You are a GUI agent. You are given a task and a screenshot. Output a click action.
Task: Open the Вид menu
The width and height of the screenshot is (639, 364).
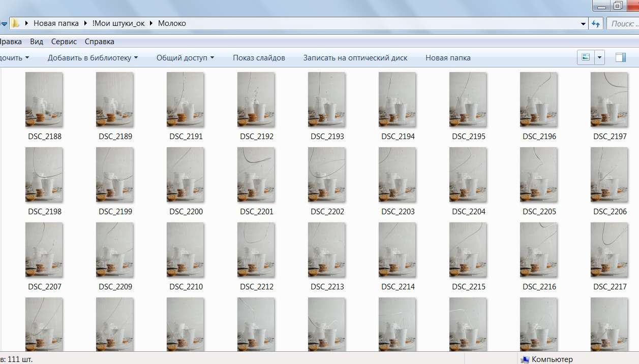pyautogui.click(x=37, y=42)
